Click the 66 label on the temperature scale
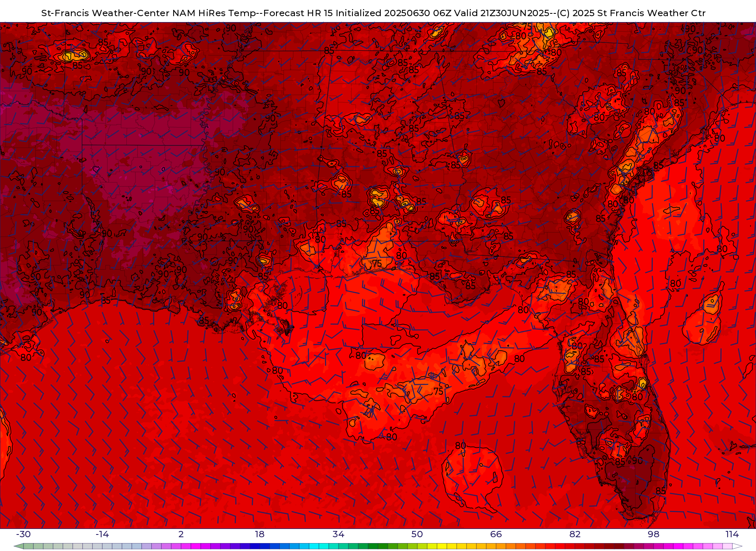The image size is (756, 551). (x=496, y=534)
